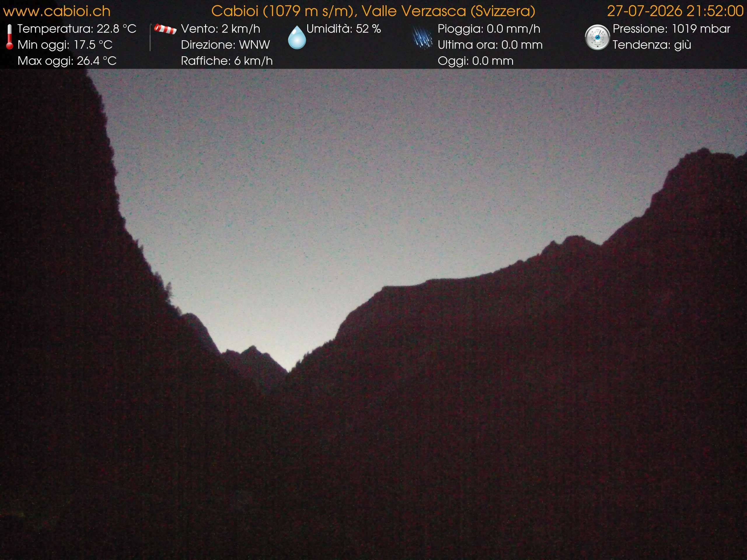Viewport: 747px width, 560px height.
Task: Select the Direzione: WNW text
Action: 225,45
